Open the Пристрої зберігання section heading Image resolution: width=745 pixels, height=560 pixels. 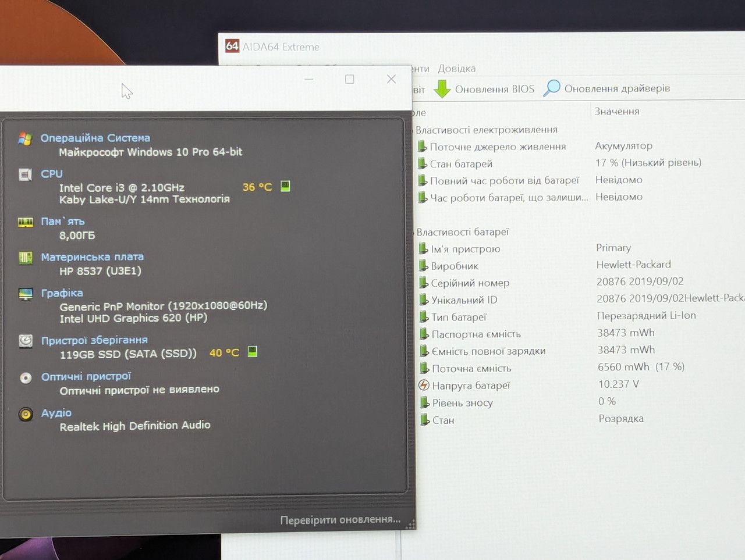tap(94, 340)
